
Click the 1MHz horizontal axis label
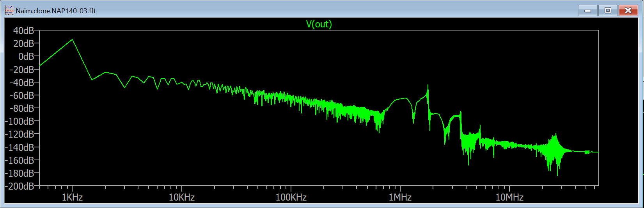[400, 197]
